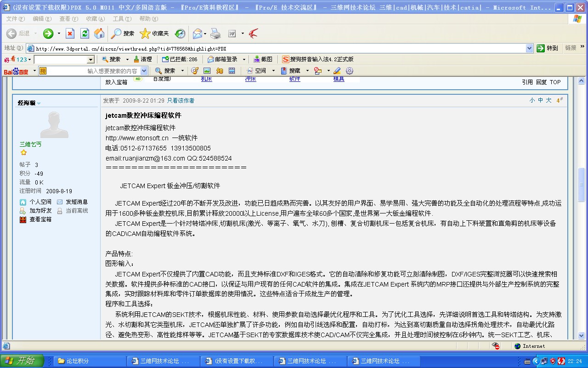The width and height of the screenshot is (588, 368).
Task: Click the Baidu video film icon
Action: click(x=232, y=71)
